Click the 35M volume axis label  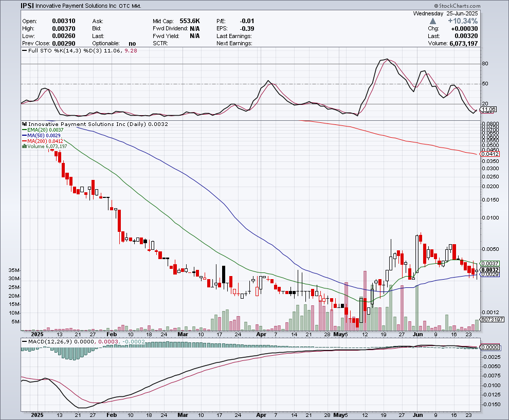point(14,270)
